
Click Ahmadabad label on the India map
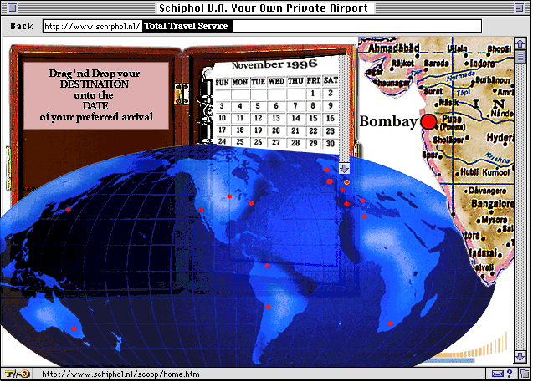[x=393, y=48]
